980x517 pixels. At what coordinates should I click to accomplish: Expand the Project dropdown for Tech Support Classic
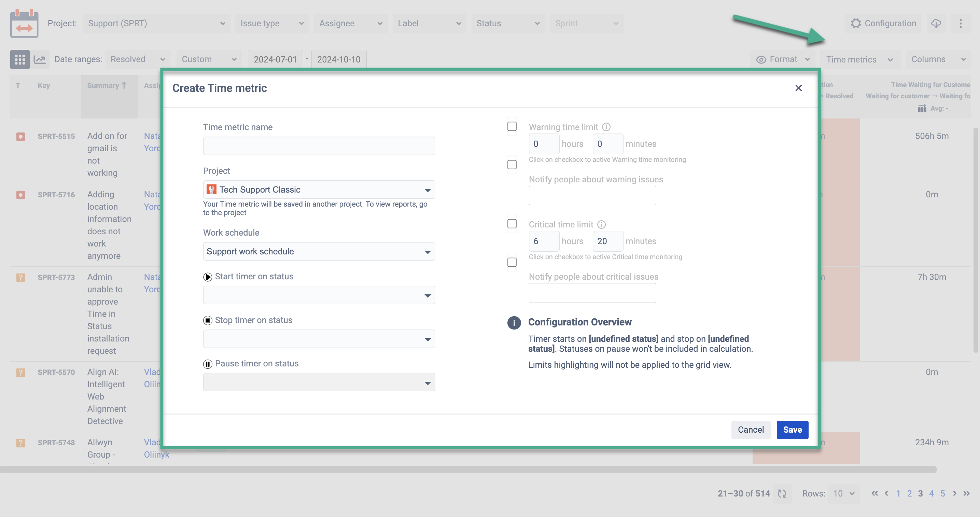(427, 190)
